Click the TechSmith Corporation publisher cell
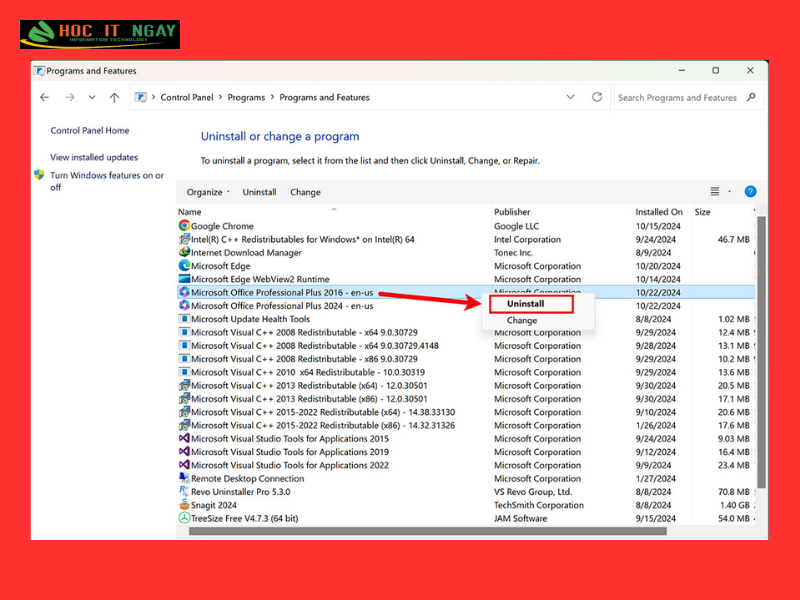This screenshot has height=600, width=800. 539,505
